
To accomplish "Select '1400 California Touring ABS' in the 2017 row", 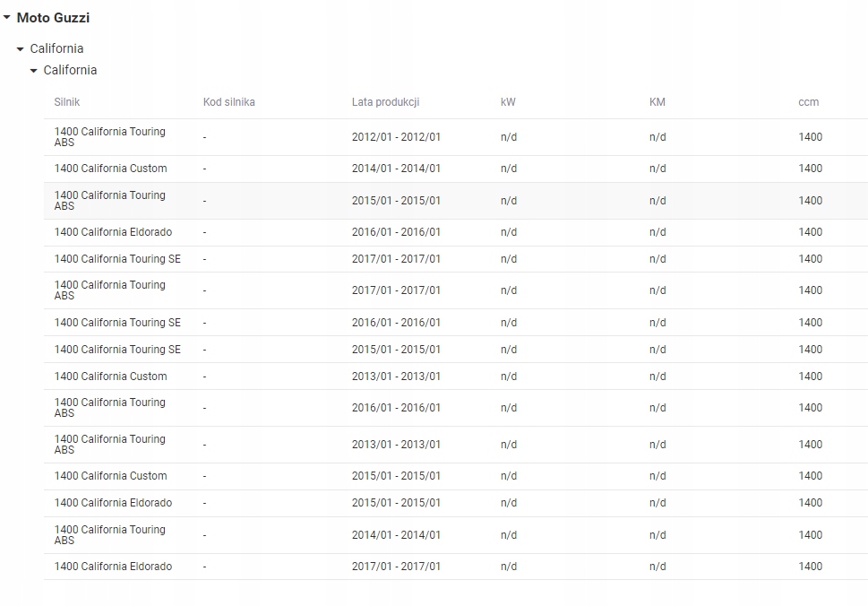I will pos(109,290).
